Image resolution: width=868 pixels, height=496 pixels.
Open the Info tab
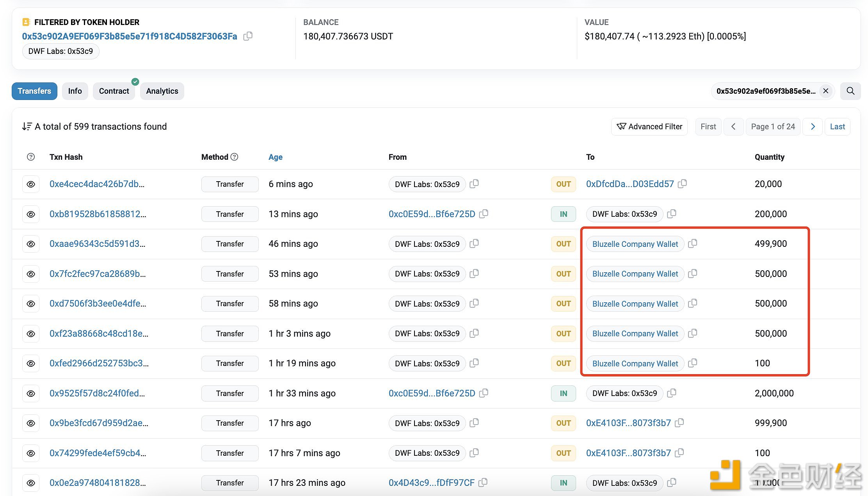[x=75, y=91]
